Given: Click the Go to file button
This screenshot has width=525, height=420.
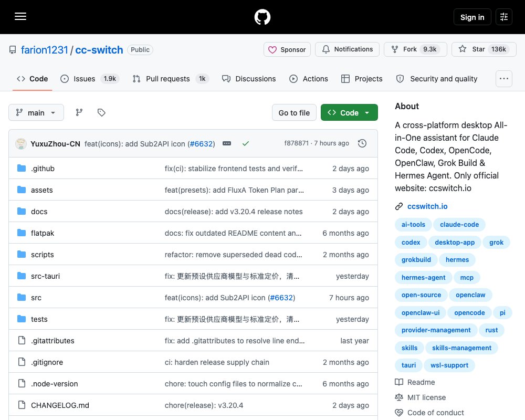Looking at the screenshot, I should [294, 112].
